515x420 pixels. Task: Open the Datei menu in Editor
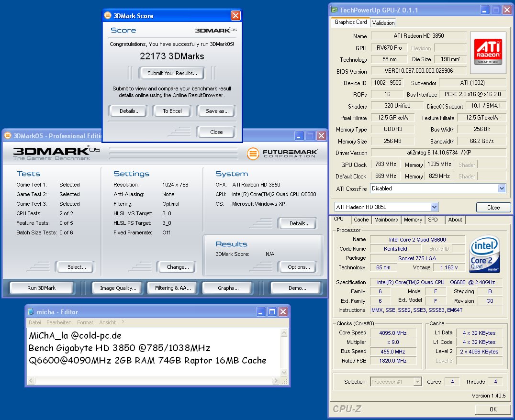[35, 322]
